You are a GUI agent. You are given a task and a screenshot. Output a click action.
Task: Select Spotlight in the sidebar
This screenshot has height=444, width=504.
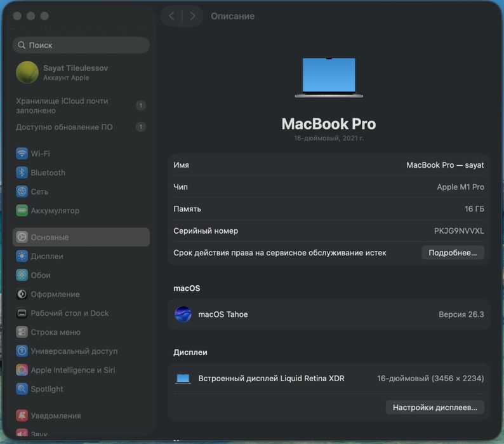[x=81, y=389]
